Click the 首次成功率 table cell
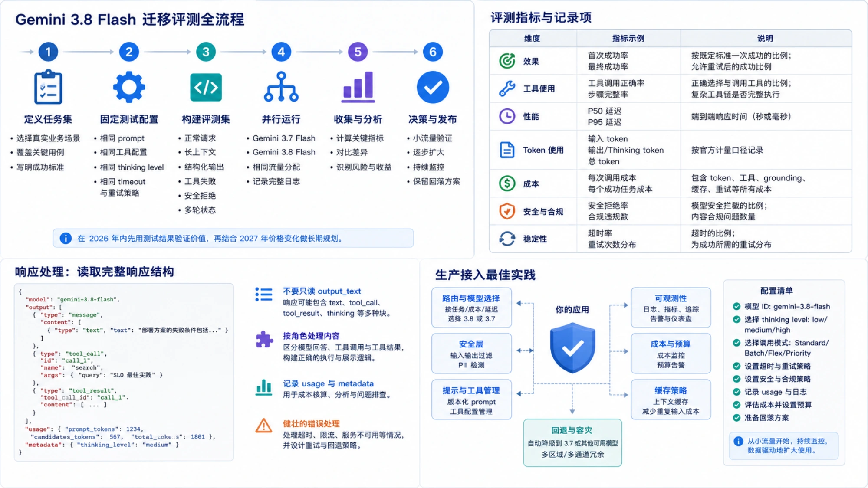The width and height of the screenshot is (868, 488). [608, 56]
